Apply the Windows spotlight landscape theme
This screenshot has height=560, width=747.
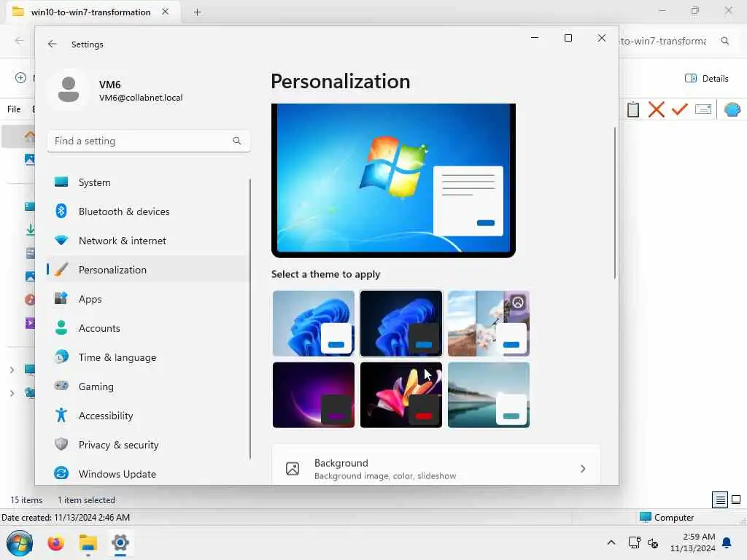(x=489, y=323)
